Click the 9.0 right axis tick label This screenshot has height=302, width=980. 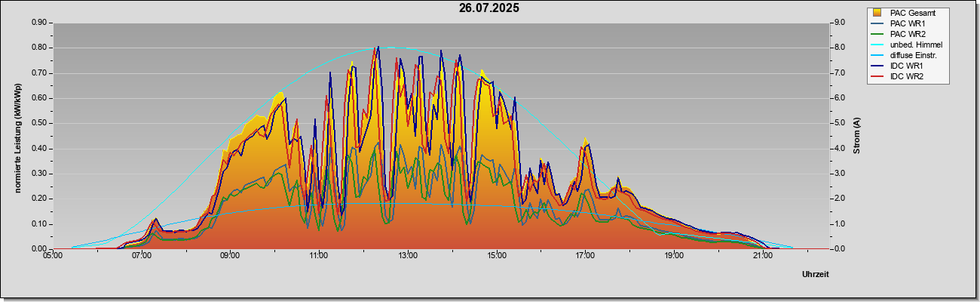[837, 23]
